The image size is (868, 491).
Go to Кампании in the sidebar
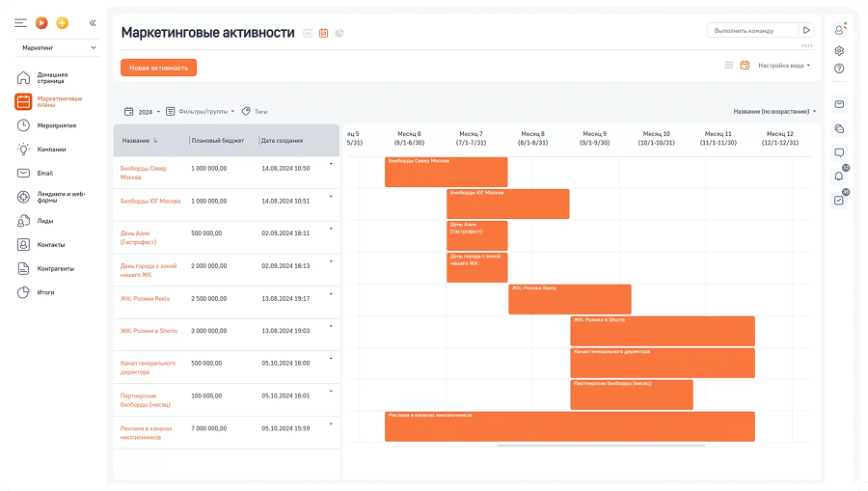coord(51,150)
